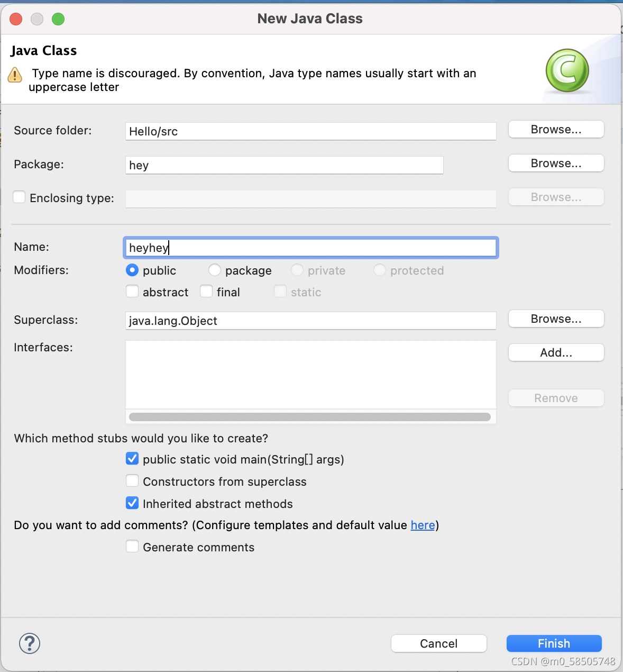Enable the "abstract" modifier checkbox

click(132, 291)
